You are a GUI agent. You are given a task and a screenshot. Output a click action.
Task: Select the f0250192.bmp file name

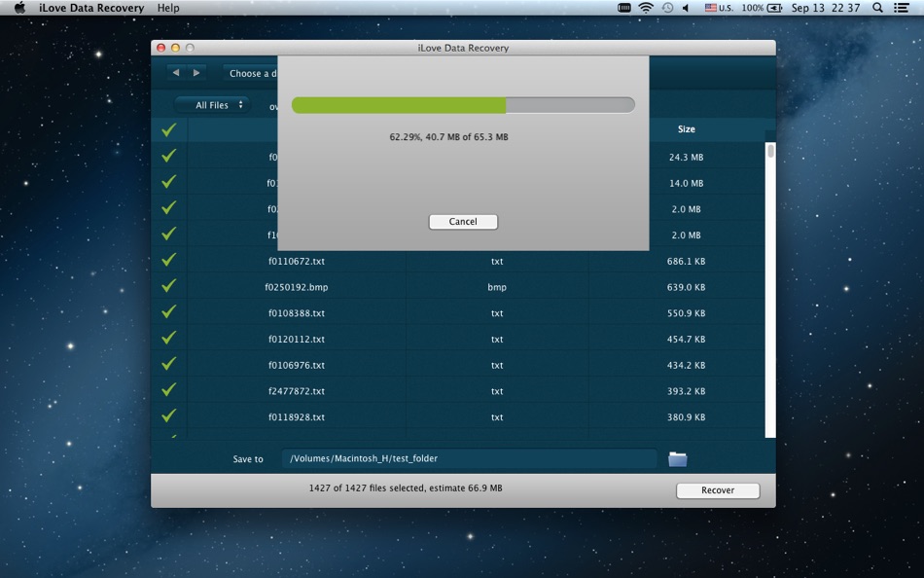click(x=297, y=287)
